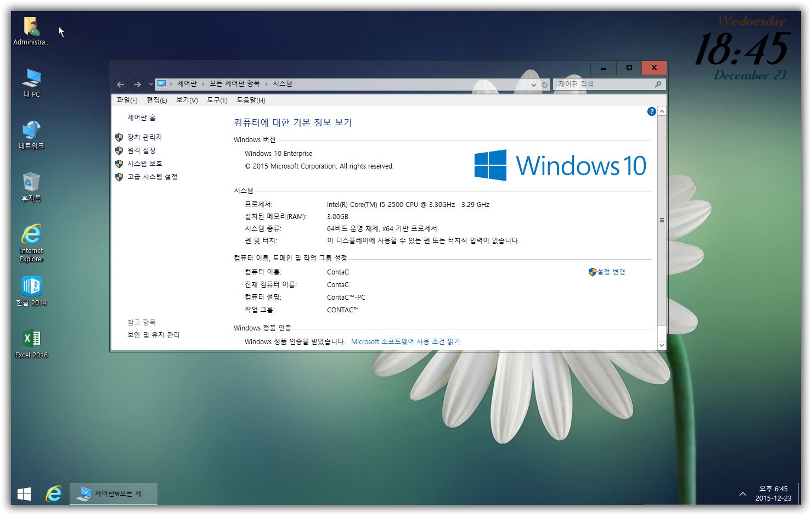Select 시스템 breadcrumb in address bar
The height and width of the screenshot is (516, 812).
click(x=282, y=83)
